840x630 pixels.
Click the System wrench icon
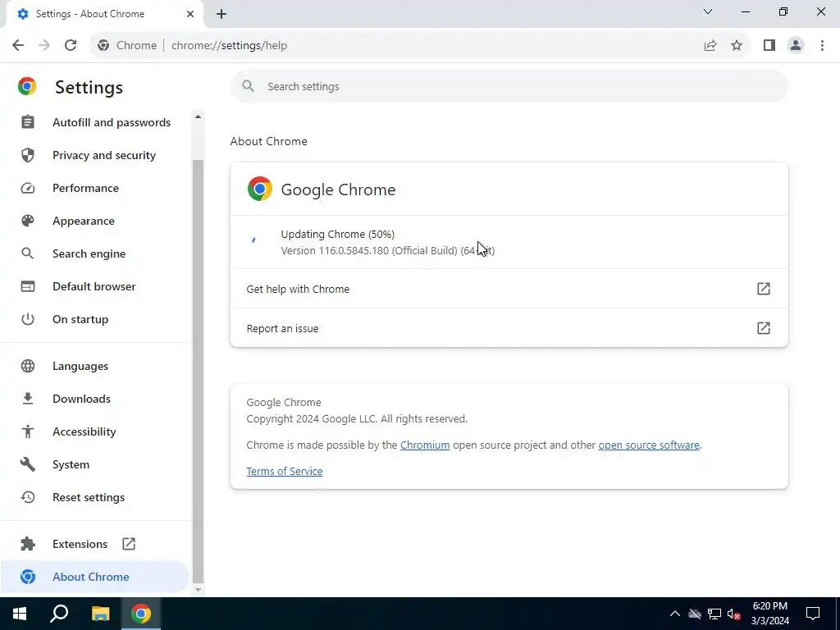tap(28, 464)
